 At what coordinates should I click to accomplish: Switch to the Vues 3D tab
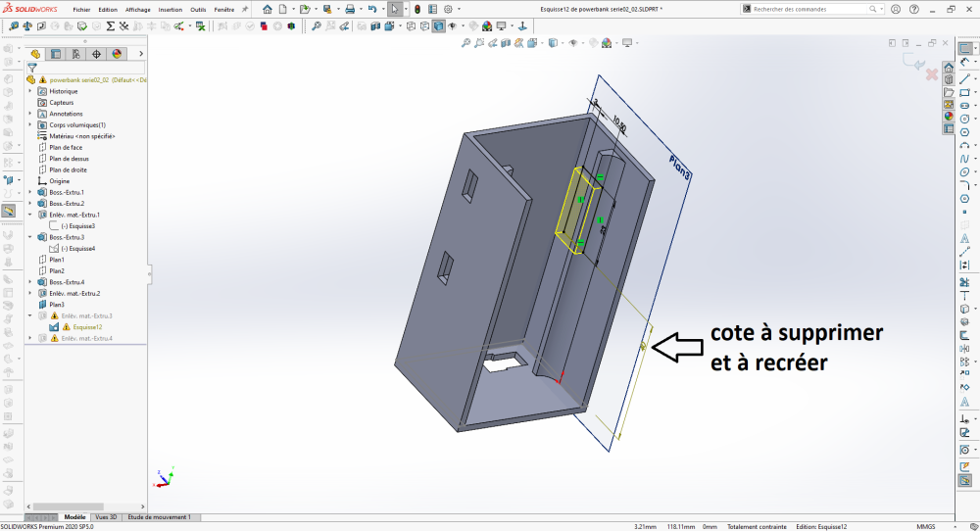(106, 516)
